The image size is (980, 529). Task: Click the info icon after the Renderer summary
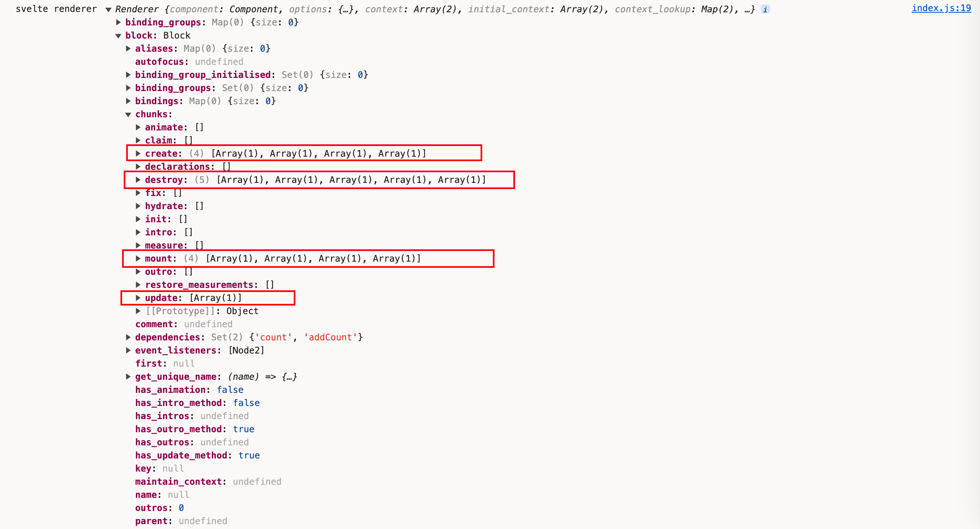pyautogui.click(x=765, y=9)
